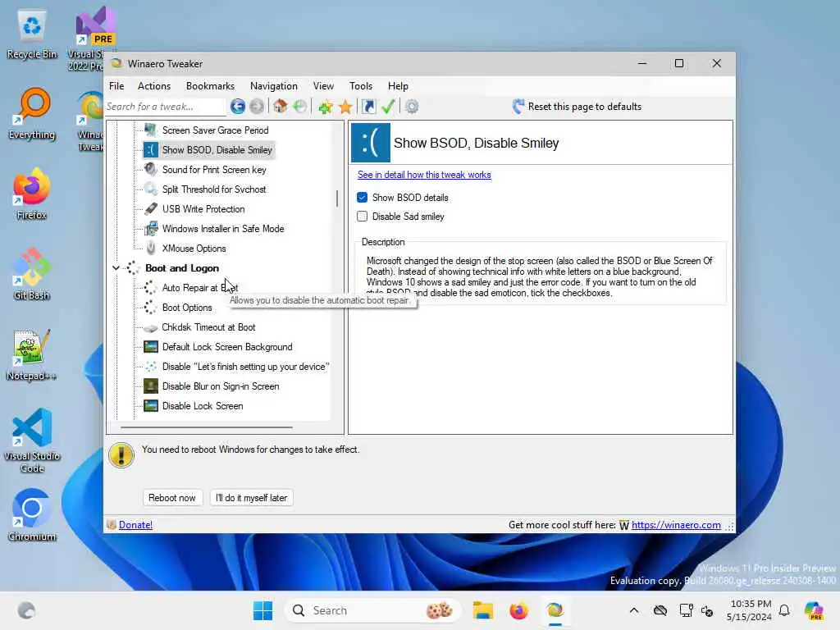The width and height of the screenshot is (840, 630).
Task: Open USB Write Protection tweak
Action: click(x=203, y=209)
